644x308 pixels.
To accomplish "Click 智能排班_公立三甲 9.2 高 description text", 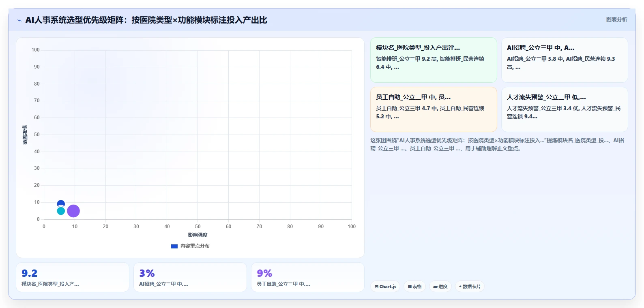I will [430, 63].
